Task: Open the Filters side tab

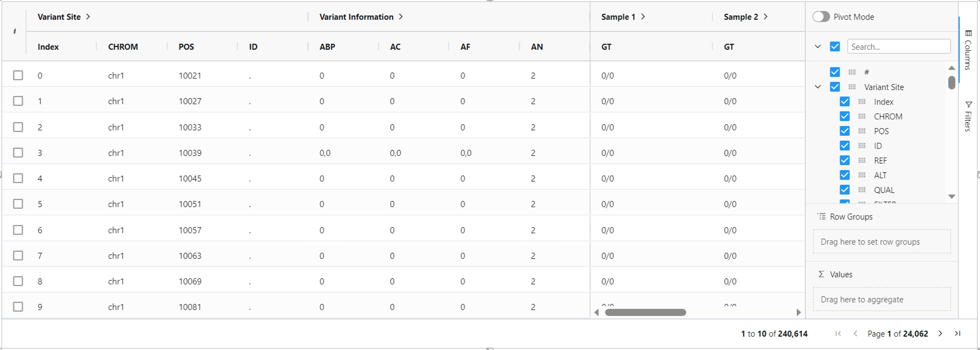Action: click(968, 116)
